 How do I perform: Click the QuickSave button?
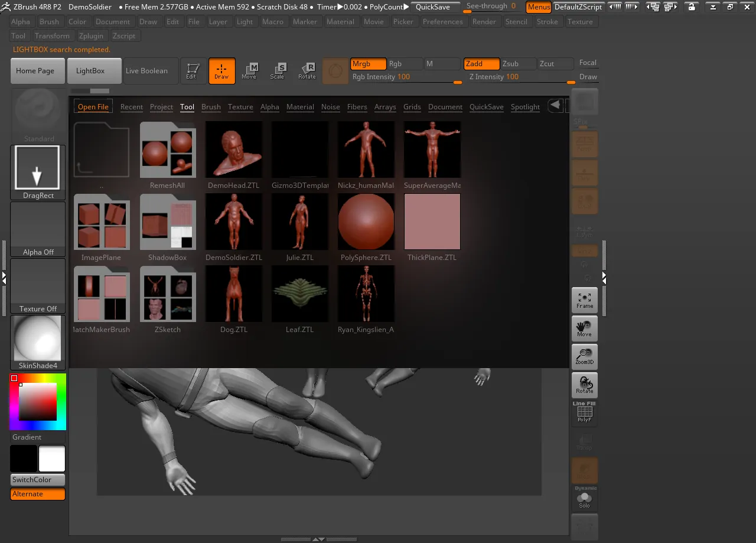pyautogui.click(x=436, y=7)
